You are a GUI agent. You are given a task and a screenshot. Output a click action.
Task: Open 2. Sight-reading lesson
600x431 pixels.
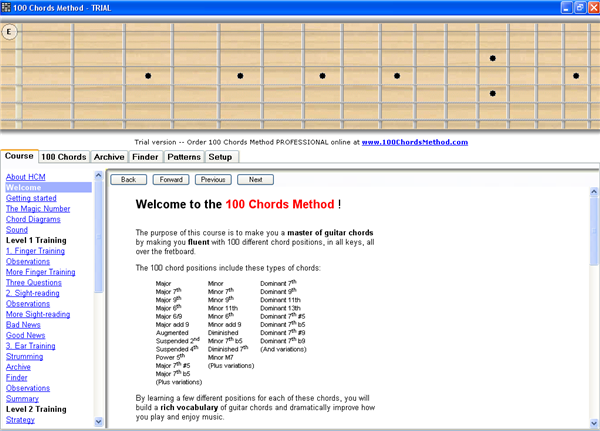click(33, 293)
